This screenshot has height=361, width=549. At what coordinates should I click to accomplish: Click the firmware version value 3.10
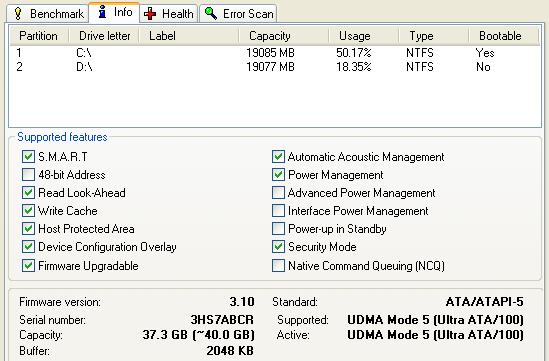coord(242,301)
